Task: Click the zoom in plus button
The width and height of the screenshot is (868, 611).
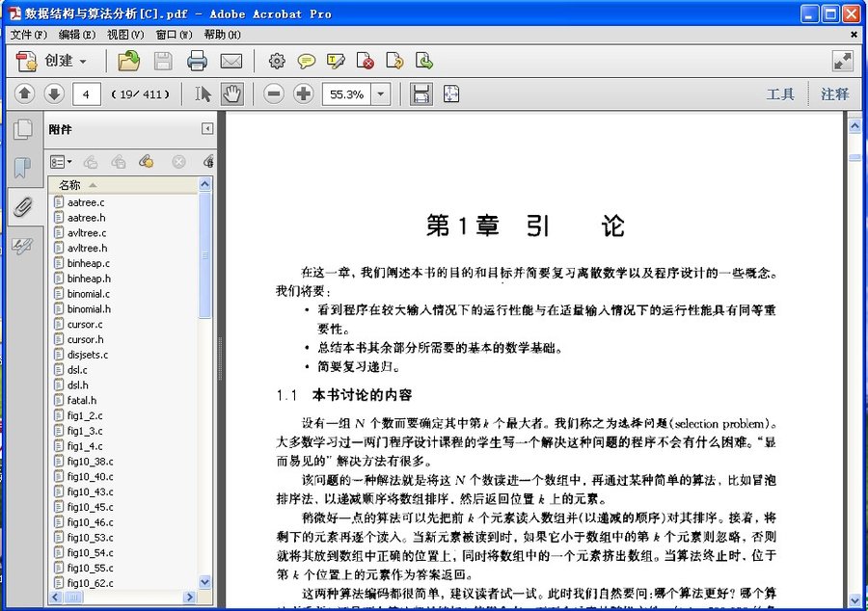Action: click(304, 93)
